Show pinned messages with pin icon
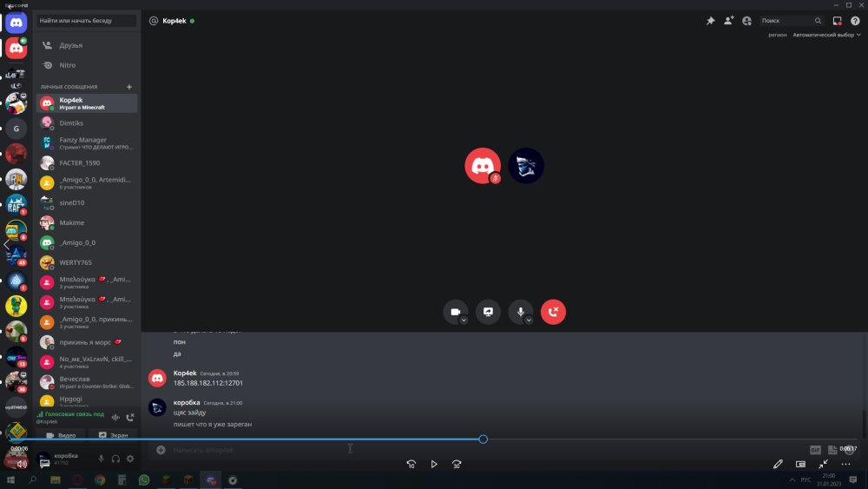The width and height of the screenshot is (868, 489). click(x=710, y=21)
